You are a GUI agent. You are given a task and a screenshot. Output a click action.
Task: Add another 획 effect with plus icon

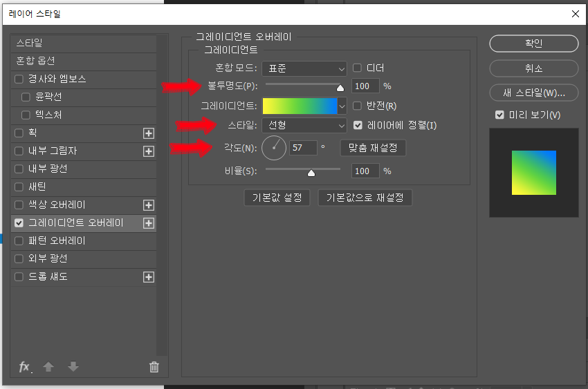[148, 133]
